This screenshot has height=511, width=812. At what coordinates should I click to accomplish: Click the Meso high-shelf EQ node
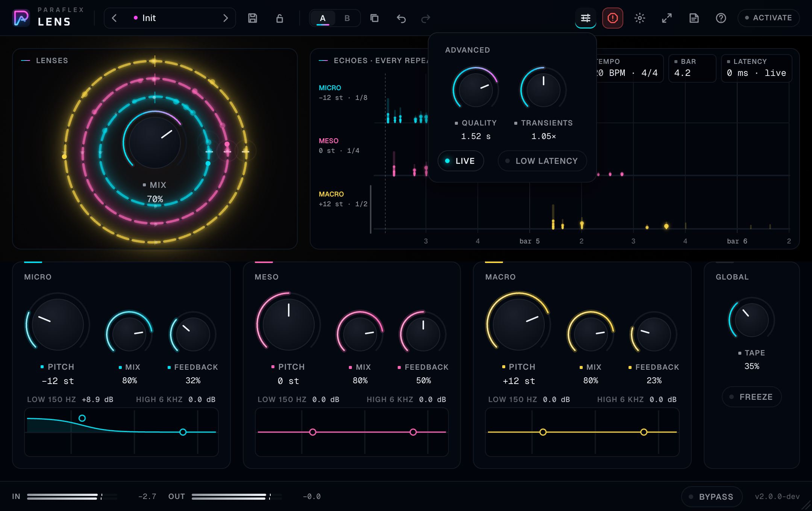tap(413, 432)
